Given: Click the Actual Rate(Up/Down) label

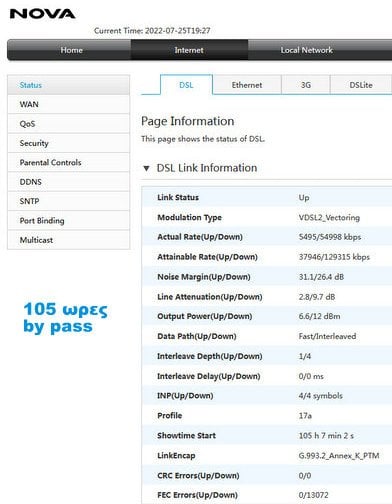Looking at the screenshot, I should point(200,237).
